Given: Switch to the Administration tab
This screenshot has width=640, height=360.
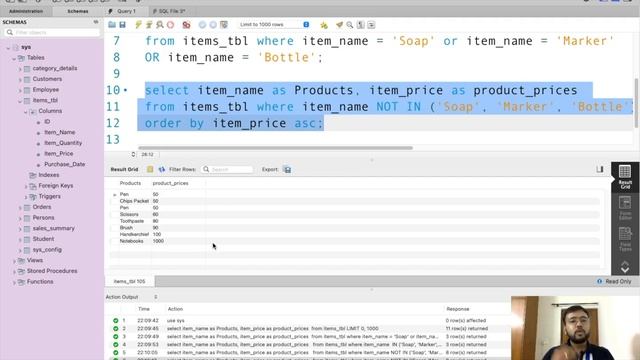Looking at the screenshot, I should [x=26, y=11].
